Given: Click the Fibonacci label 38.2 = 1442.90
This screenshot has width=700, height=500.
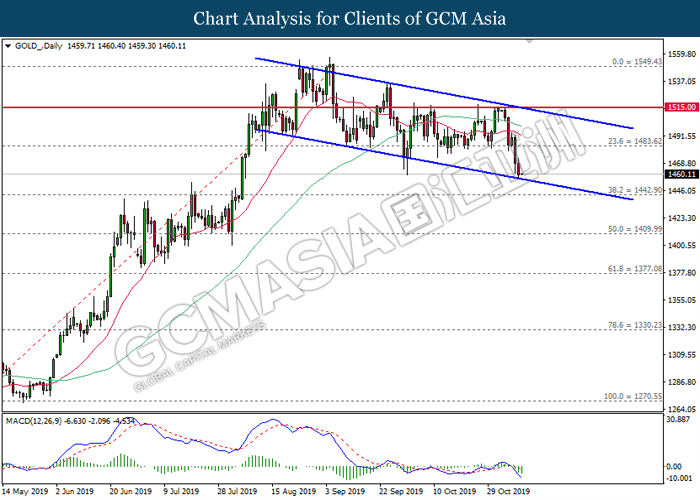Looking at the screenshot, I should pos(635,190).
